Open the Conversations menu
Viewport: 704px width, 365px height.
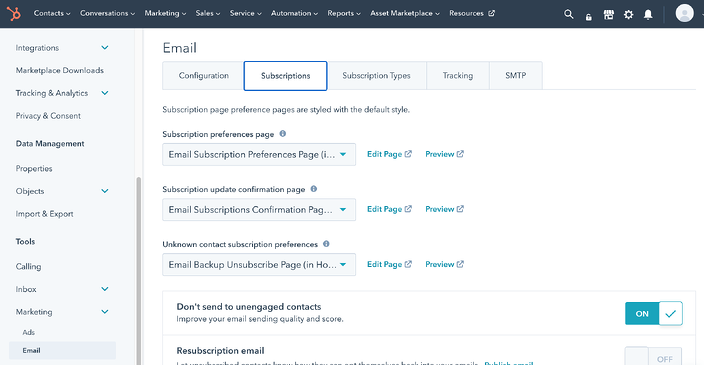[107, 13]
